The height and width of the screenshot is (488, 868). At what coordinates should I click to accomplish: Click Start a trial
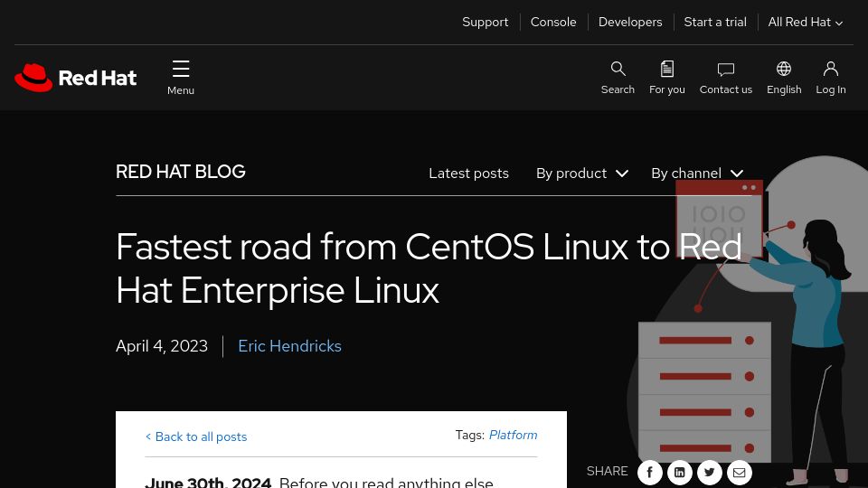coord(715,22)
